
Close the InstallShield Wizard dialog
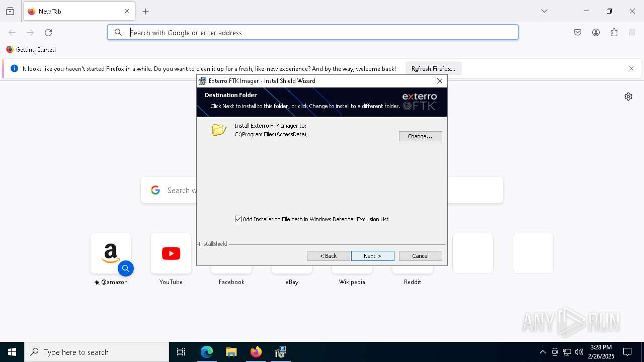(x=440, y=81)
